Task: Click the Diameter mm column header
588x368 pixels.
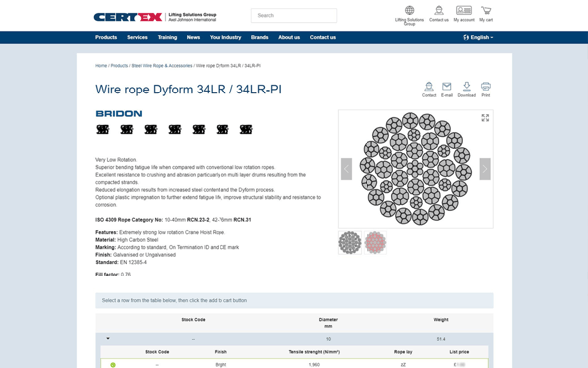Action: click(328, 323)
